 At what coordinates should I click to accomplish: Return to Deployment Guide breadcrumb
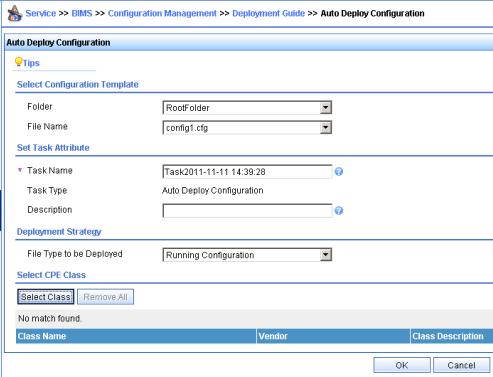(x=268, y=13)
